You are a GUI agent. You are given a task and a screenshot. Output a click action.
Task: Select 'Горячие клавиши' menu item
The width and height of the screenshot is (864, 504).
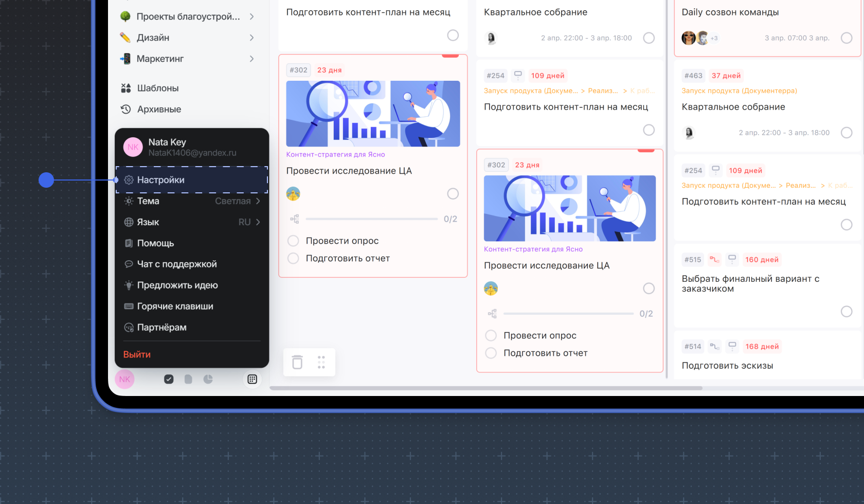coord(175,306)
